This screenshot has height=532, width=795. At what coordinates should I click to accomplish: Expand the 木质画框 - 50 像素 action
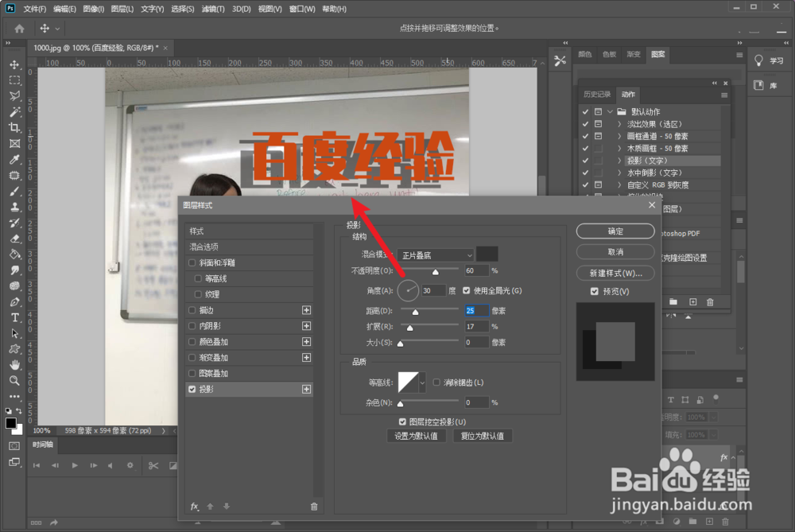[619, 148]
